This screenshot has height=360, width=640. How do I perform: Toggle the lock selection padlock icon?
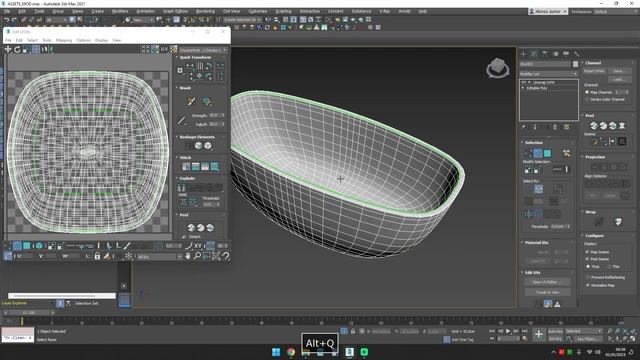[97, 256]
